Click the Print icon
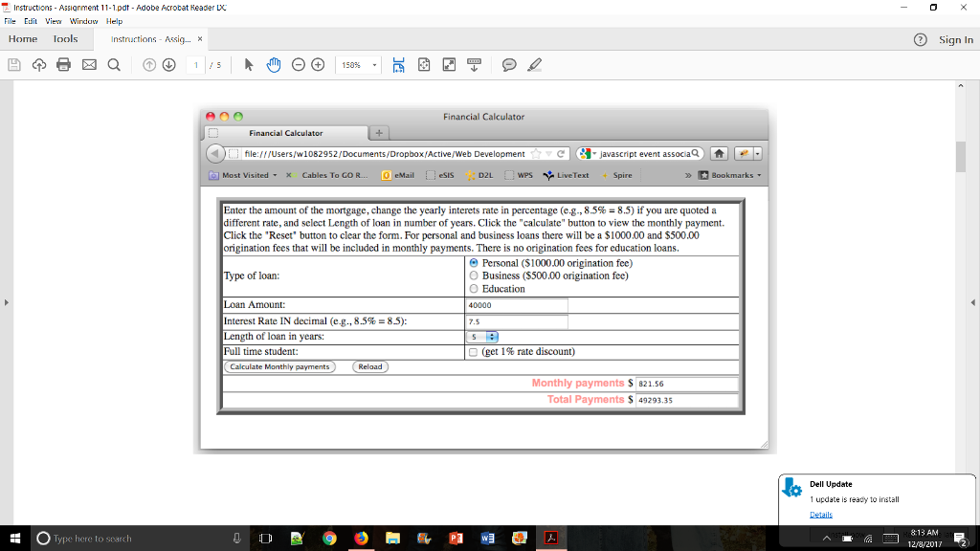Image resolution: width=980 pixels, height=551 pixels. click(x=62, y=64)
